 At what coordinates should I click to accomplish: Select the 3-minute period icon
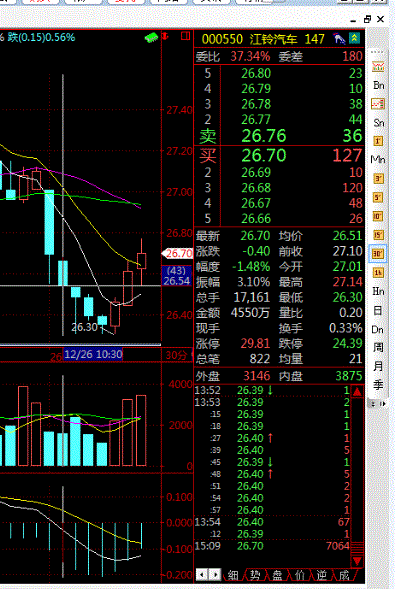378,178
